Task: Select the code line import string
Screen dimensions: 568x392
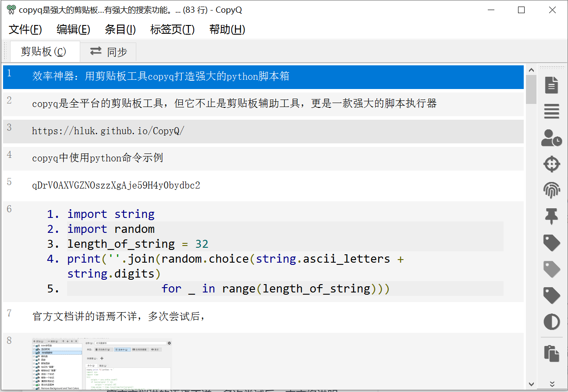Action: 111,214
